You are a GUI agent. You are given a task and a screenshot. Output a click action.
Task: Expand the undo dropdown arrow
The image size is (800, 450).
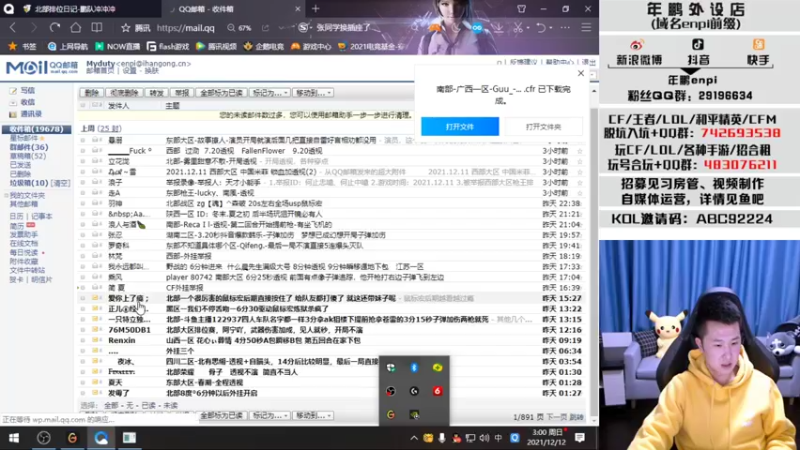[551, 28]
